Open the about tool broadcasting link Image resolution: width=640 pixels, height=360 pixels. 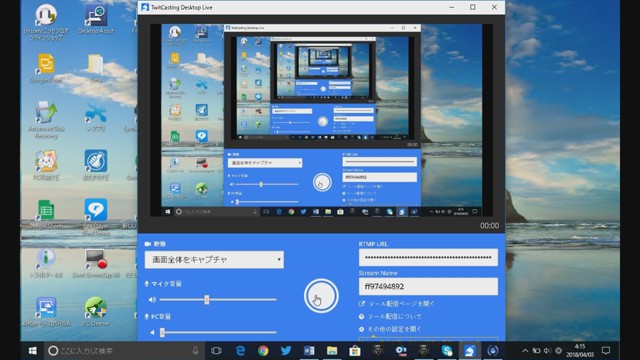click(390, 316)
